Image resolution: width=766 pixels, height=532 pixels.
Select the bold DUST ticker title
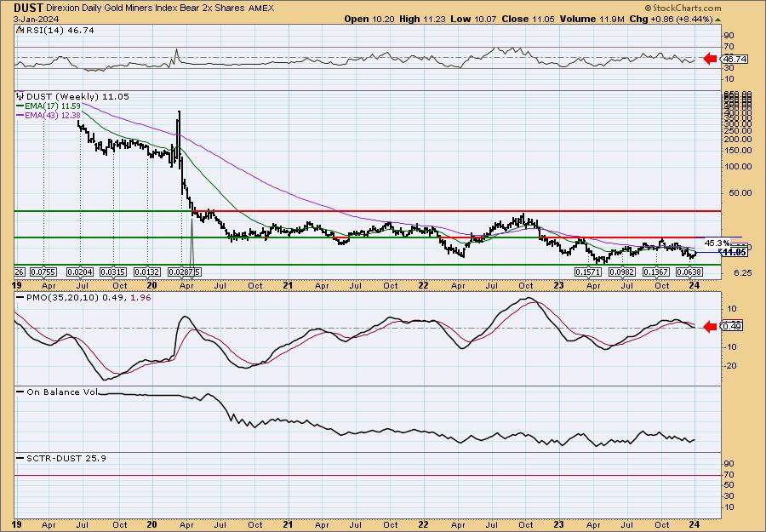coord(29,8)
